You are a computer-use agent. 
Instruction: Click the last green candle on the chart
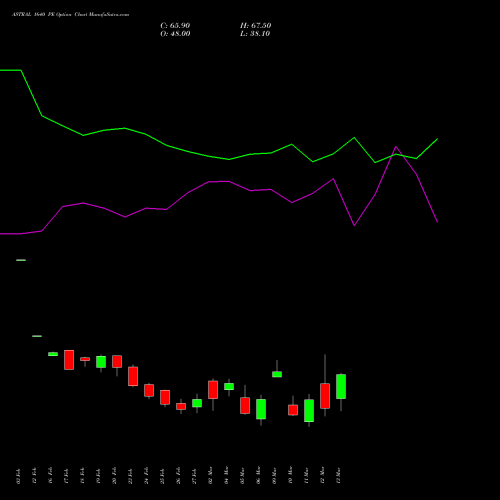341,386
